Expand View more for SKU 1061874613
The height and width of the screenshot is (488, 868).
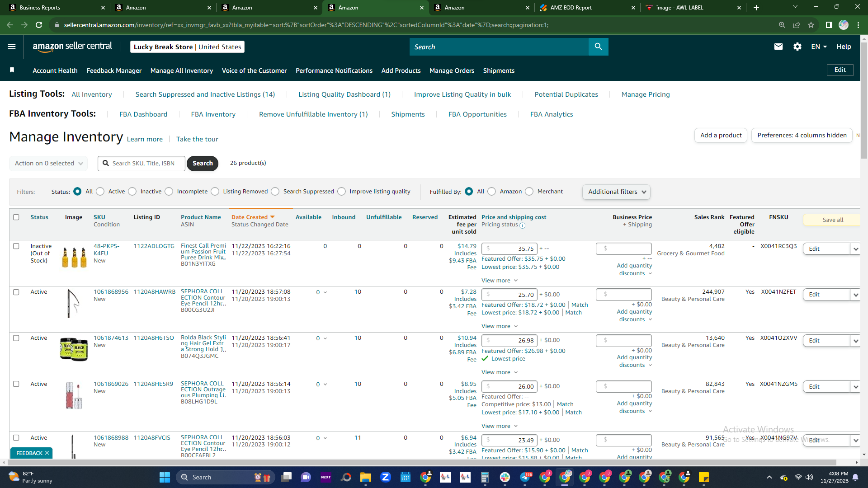coord(500,372)
